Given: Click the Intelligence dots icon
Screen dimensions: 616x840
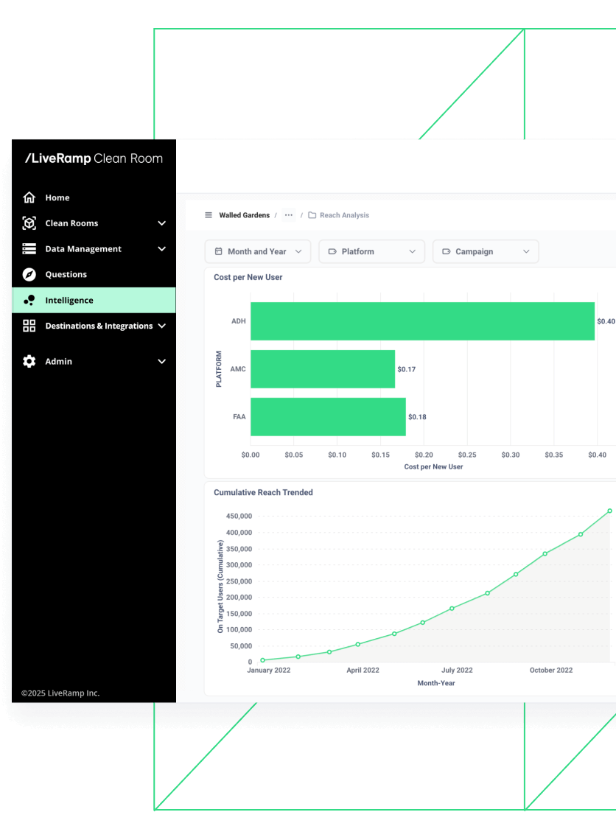Looking at the screenshot, I should pyautogui.click(x=29, y=301).
